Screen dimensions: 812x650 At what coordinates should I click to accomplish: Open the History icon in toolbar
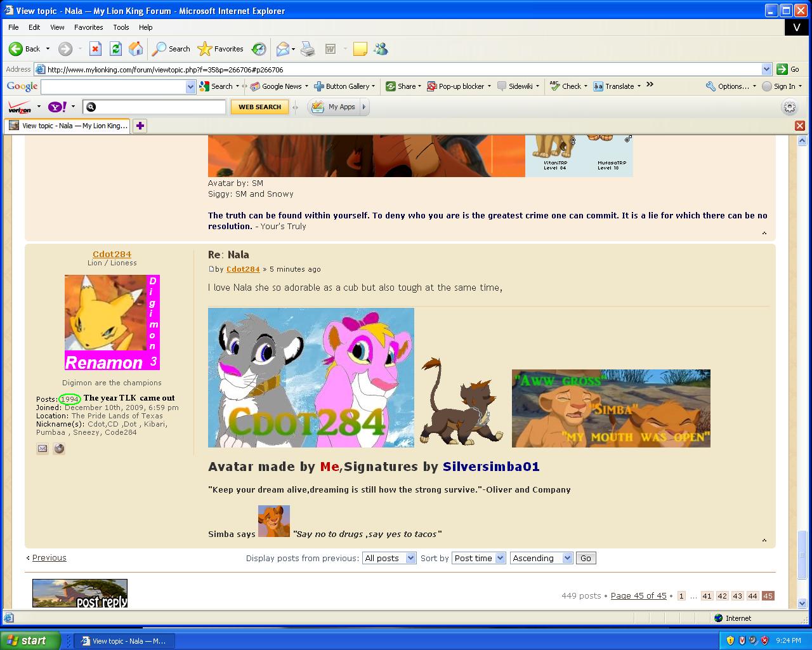(x=259, y=49)
